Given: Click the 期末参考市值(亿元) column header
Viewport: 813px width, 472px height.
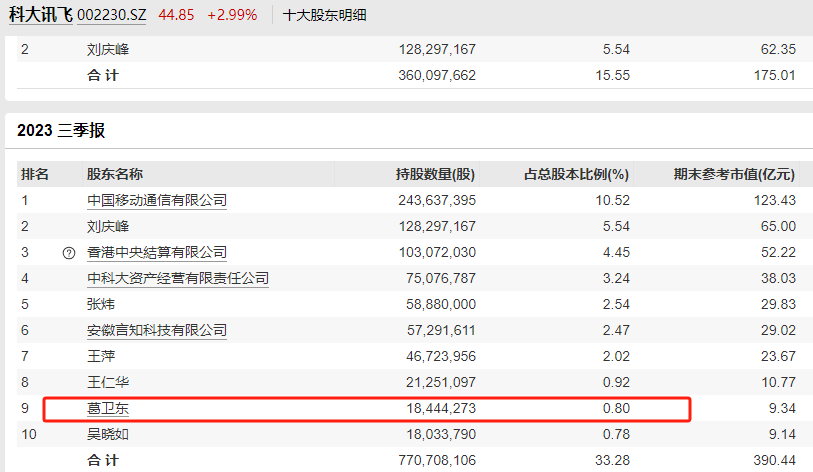Looking at the screenshot, I should (x=734, y=174).
